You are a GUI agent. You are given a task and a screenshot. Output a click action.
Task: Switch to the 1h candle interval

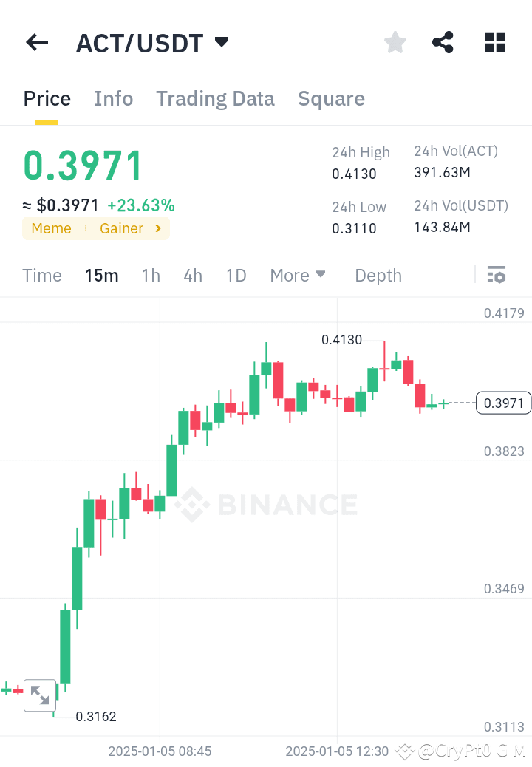click(x=151, y=275)
